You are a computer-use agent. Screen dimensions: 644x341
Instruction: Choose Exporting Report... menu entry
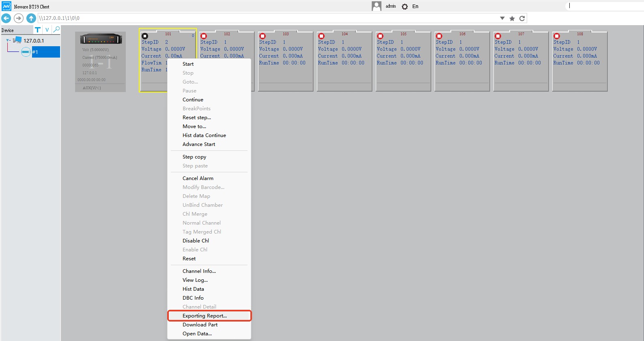[209, 316]
